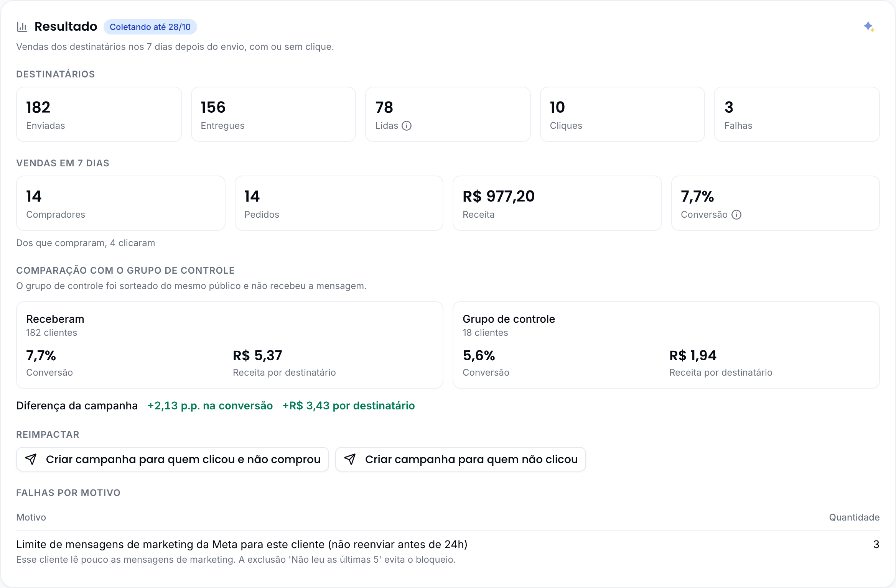Image resolution: width=896 pixels, height=588 pixels.
Task: Click '+2,13 p.p. na conversão' difference
Action: (210, 406)
